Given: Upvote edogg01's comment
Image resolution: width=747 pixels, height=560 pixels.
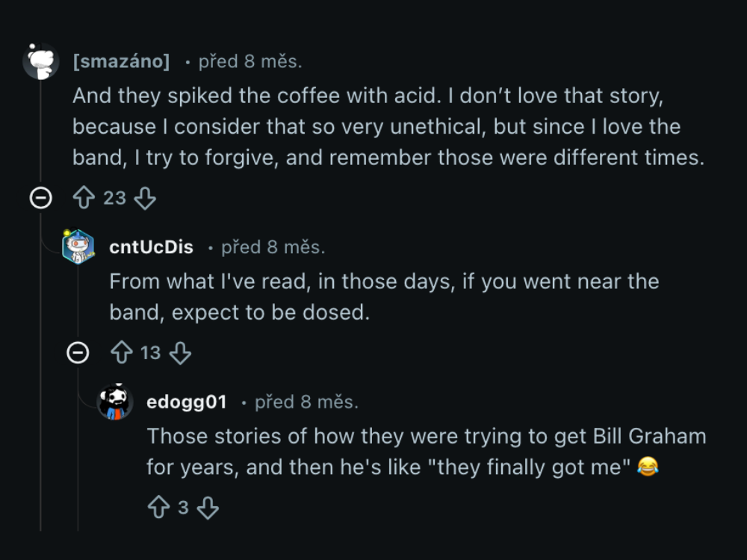Looking at the screenshot, I should pyautogui.click(x=158, y=508).
